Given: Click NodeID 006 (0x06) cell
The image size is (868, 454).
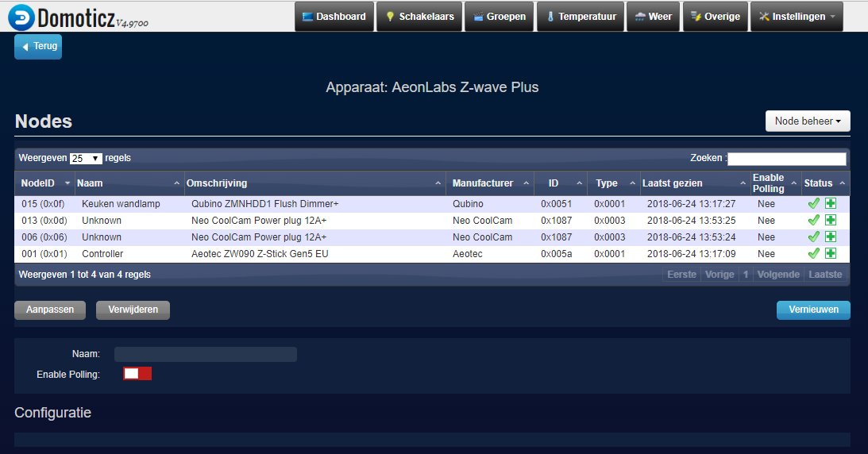Looking at the screenshot, I should tap(44, 237).
